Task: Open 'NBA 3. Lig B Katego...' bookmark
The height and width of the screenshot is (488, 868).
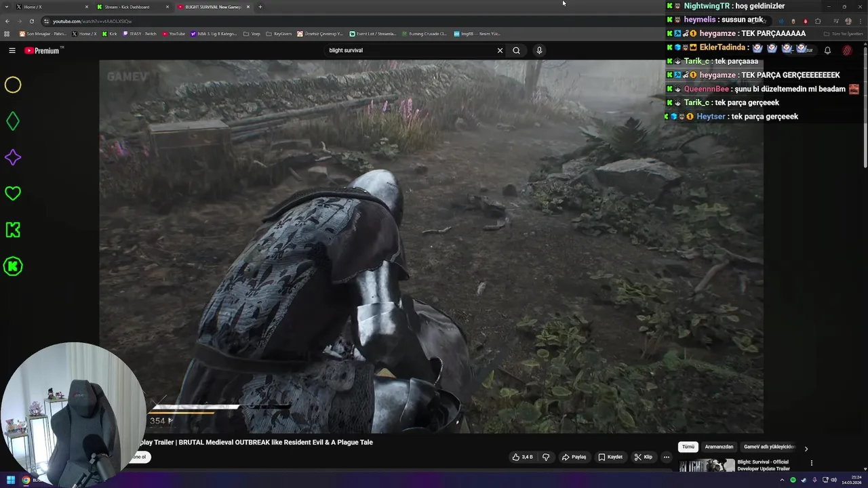Action: point(214,33)
